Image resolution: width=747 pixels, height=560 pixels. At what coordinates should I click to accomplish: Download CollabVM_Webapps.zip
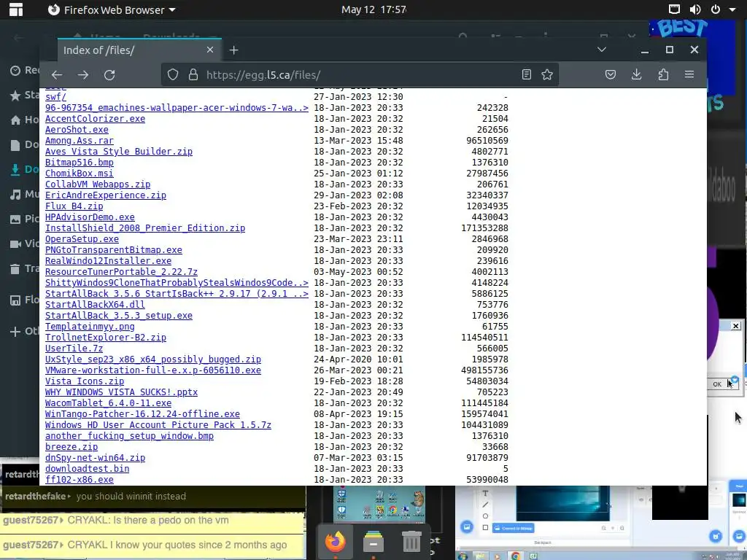tap(98, 184)
